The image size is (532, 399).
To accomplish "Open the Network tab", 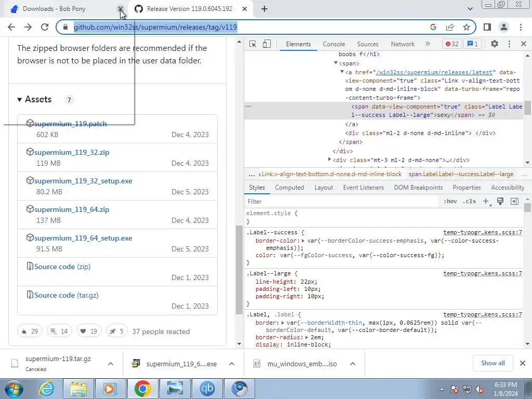I will coord(403,44).
